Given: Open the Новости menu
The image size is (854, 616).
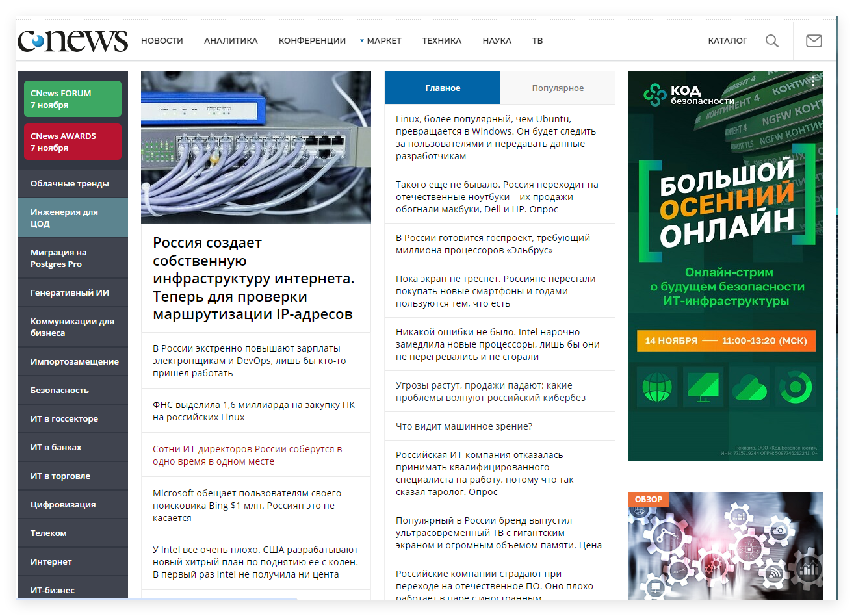Looking at the screenshot, I should (x=162, y=40).
